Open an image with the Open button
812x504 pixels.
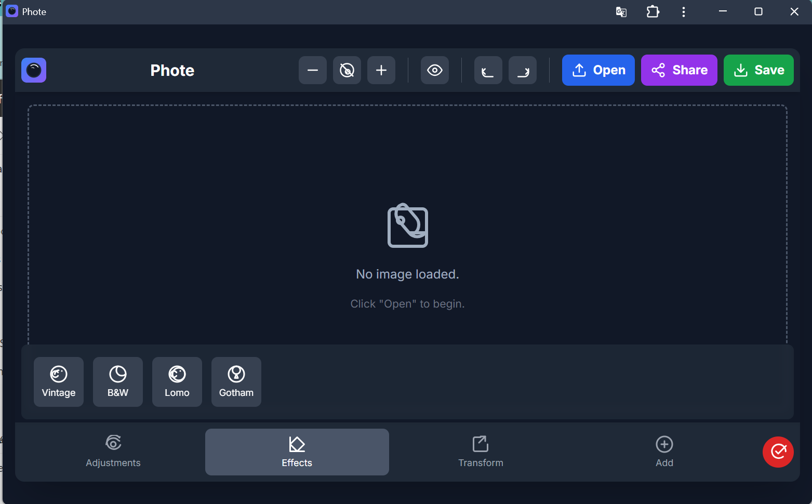(x=598, y=70)
